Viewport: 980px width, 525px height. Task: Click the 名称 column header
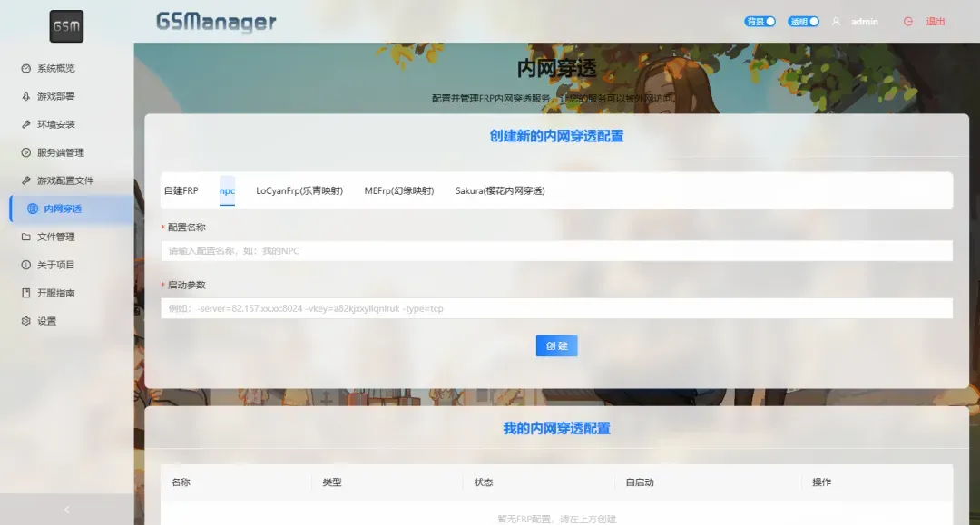pyautogui.click(x=181, y=481)
